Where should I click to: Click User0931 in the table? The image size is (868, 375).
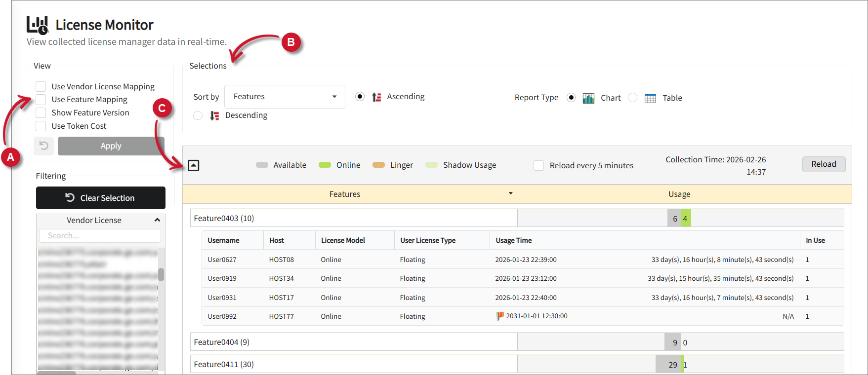click(x=222, y=298)
